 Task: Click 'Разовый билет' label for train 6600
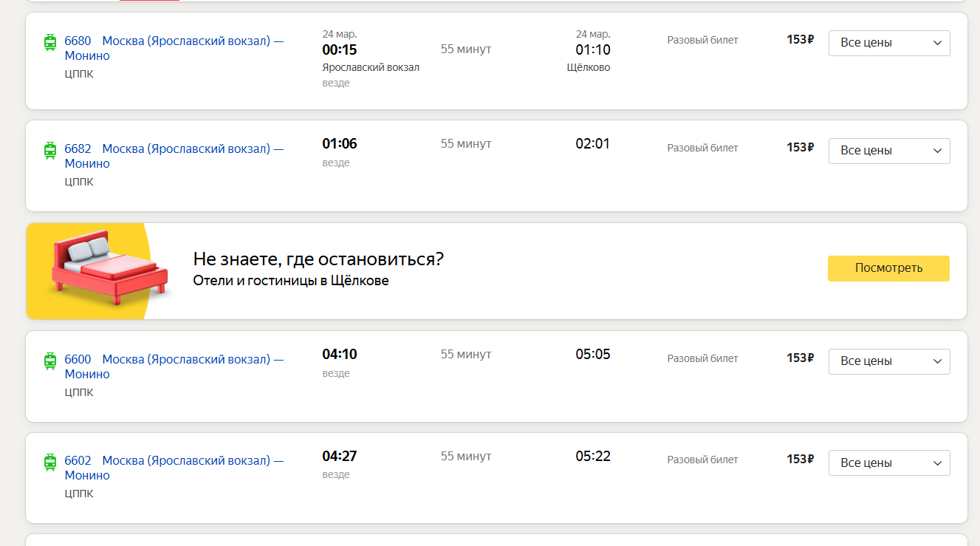pyautogui.click(x=702, y=358)
